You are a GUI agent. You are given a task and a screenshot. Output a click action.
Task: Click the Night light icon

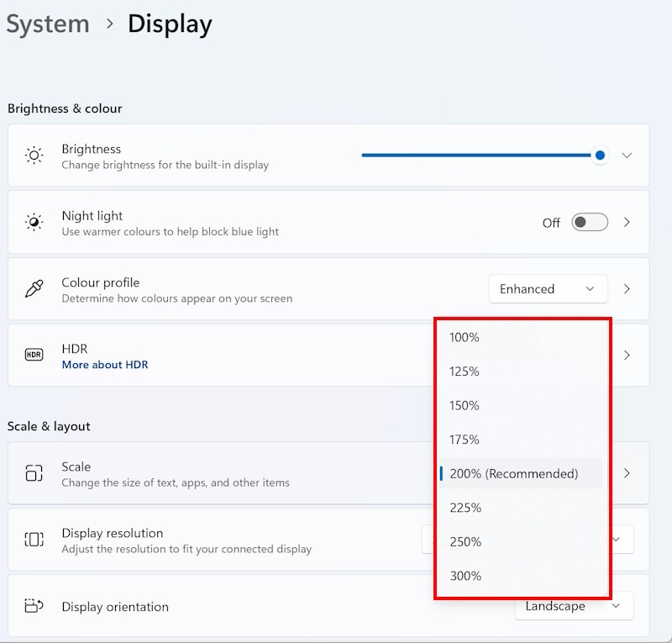34,222
